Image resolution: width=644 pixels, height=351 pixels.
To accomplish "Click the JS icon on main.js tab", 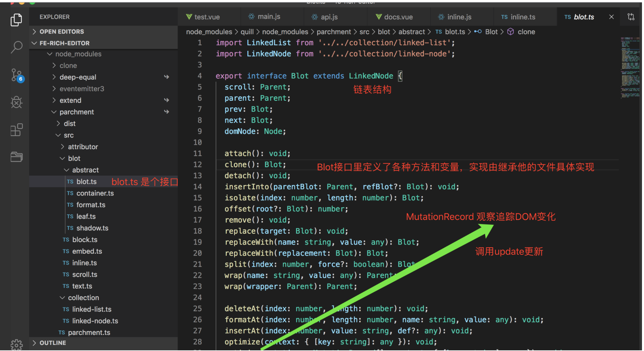I will (251, 17).
